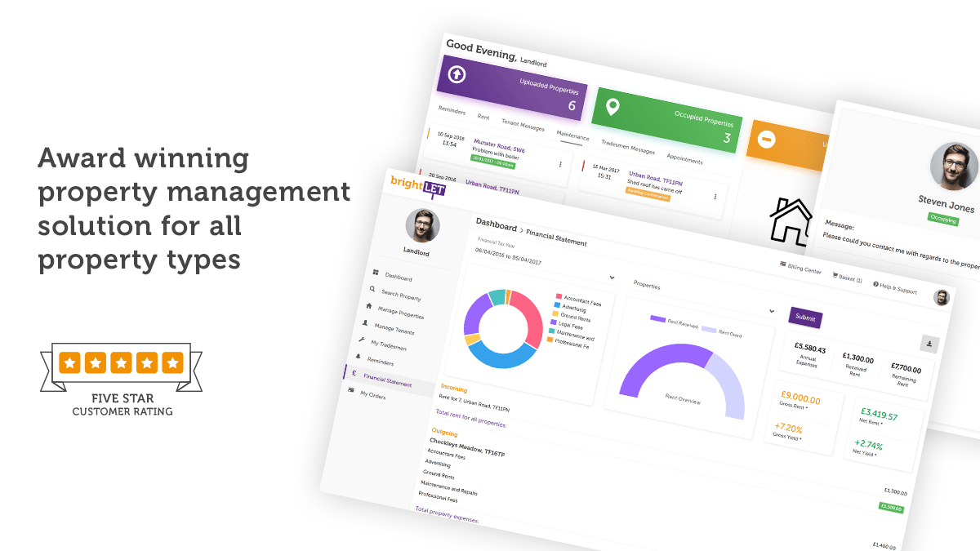This screenshot has height=551, width=980.
Task: Toggle Accountant Fees legend swatch
Action: pyautogui.click(x=559, y=295)
